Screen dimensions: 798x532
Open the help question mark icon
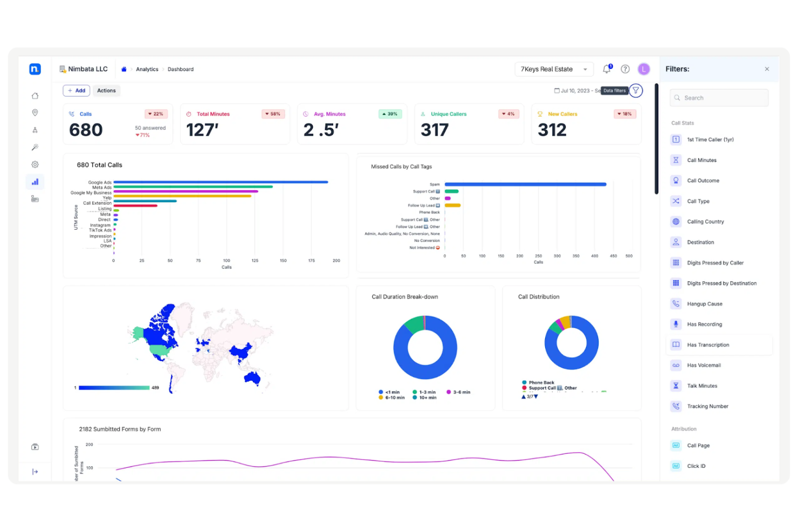point(625,69)
